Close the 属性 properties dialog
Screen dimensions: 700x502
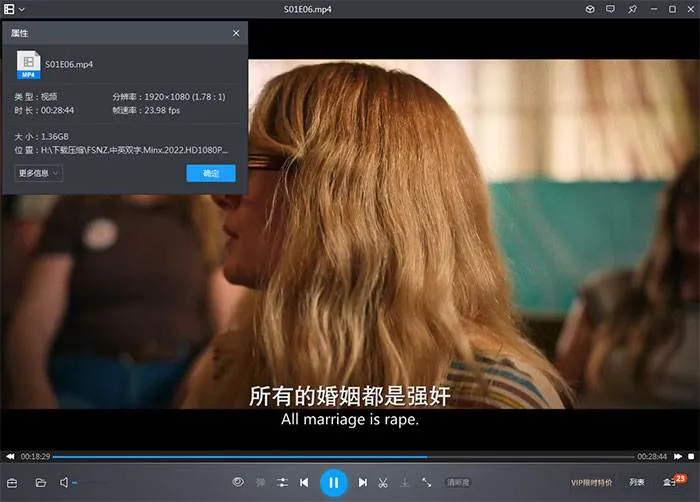pos(236,33)
